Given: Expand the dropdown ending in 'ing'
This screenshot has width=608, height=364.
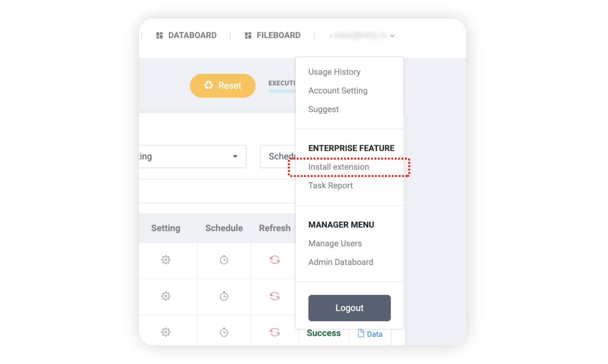Looking at the screenshot, I should pyautogui.click(x=235, y=156).
